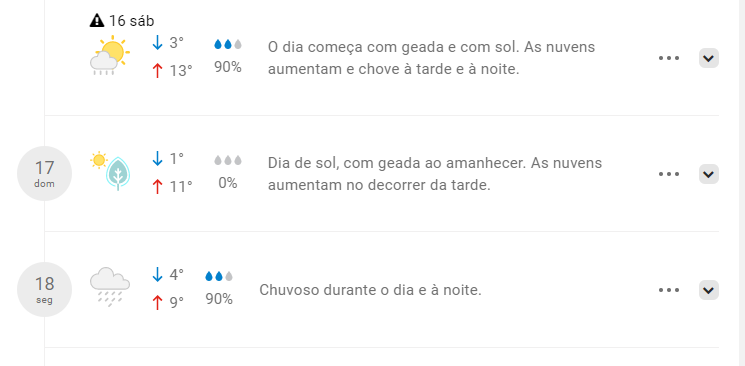Screen dimensions: 745x366
Task: Click the rainy cloud icon for Monday 18
Action: [x=110, y=287]
